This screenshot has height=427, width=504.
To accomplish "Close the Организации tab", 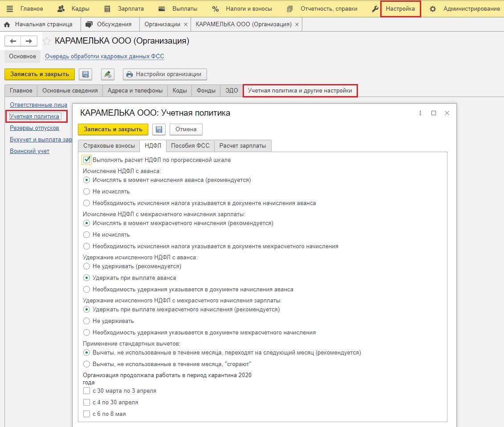I will (x=186, y=24).
